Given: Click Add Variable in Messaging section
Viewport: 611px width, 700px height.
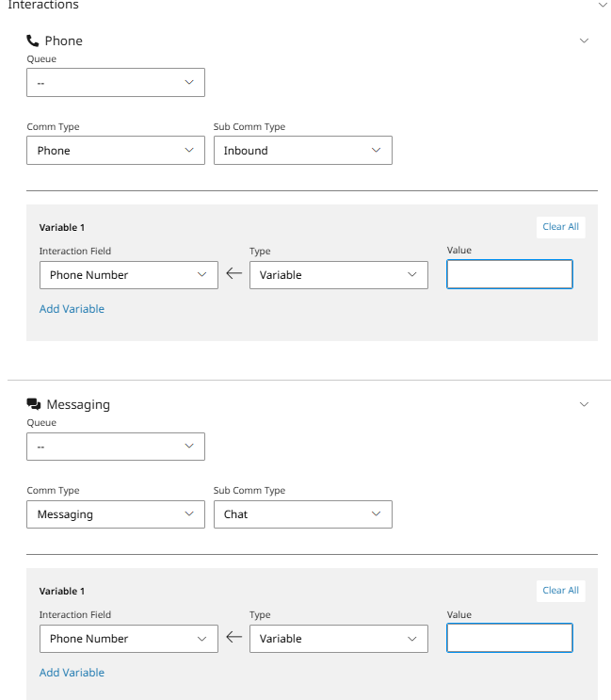Looking at the screenshot, I should 72,673.
